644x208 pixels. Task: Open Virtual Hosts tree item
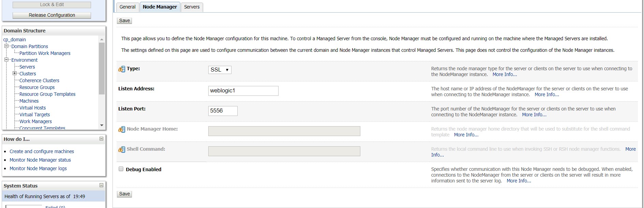33,108
